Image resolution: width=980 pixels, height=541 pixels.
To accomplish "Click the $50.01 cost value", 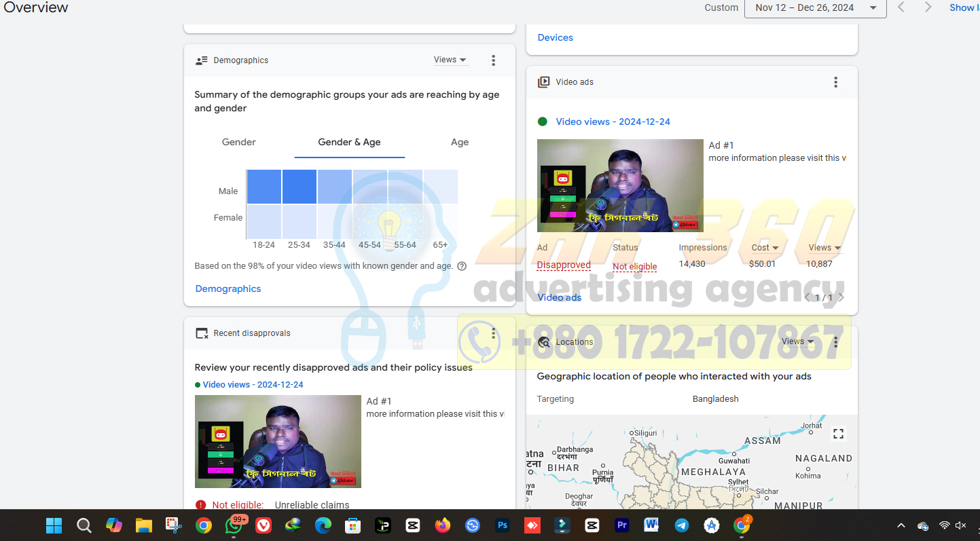I will point(762,264).
